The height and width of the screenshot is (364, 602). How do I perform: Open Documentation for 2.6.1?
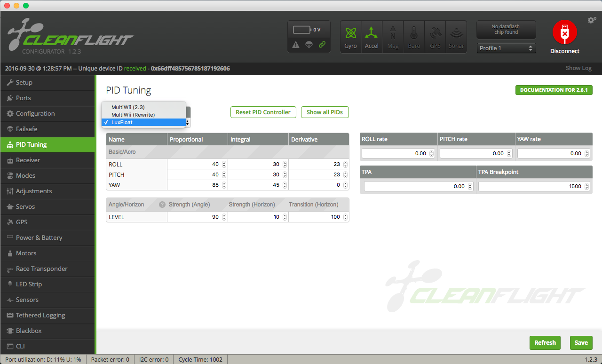pos(554,90)
